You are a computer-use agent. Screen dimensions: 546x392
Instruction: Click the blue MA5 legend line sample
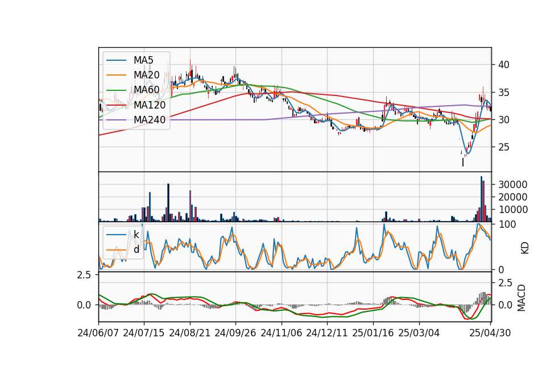pyautogui.click(x=116, y=60)
